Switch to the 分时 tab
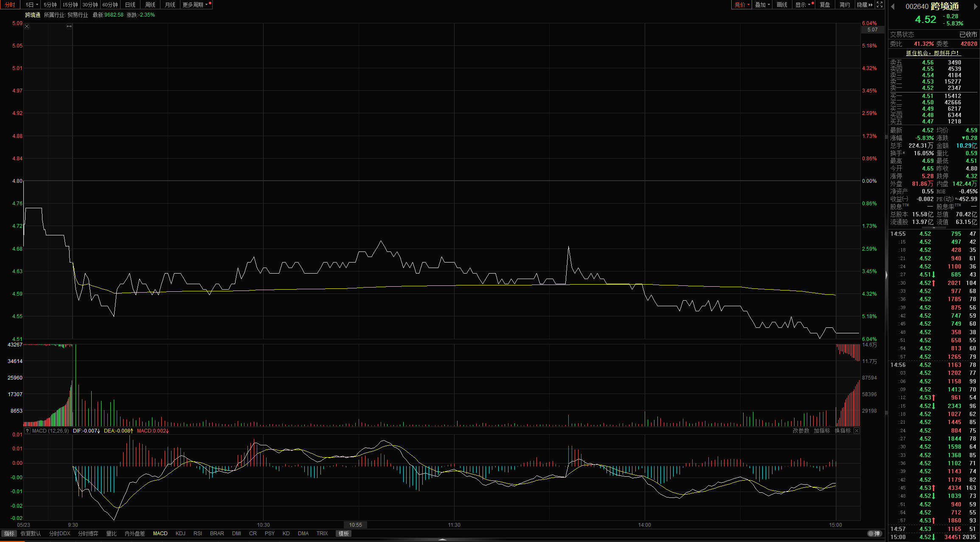Image resolution: width=980 pixels, height=542 pixels. (10, 5)
